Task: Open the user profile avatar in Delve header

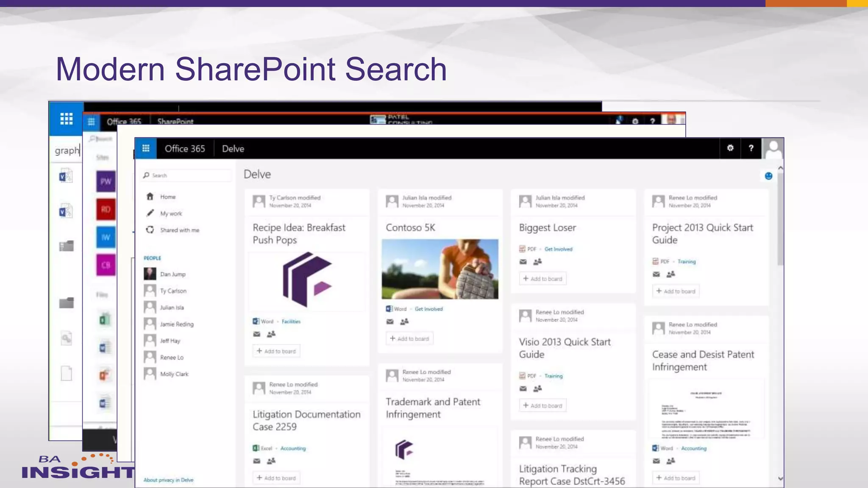Action: pyautogui.click(x=773, y=148)
